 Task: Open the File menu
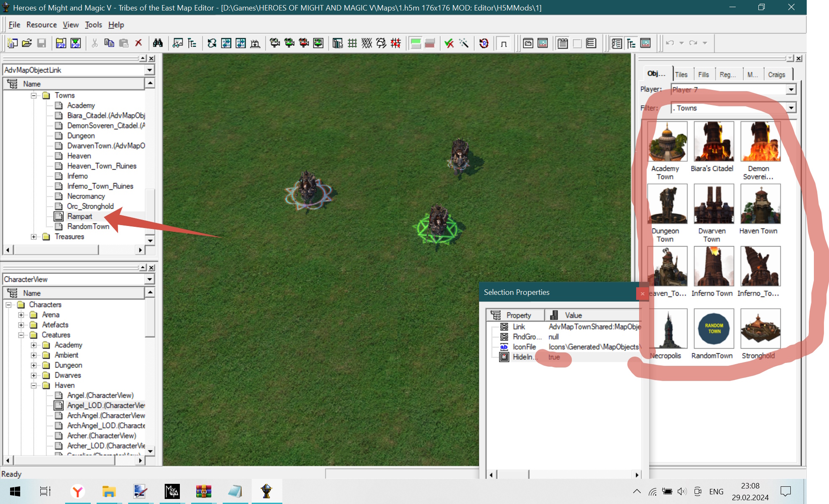[x=14, y=25]
